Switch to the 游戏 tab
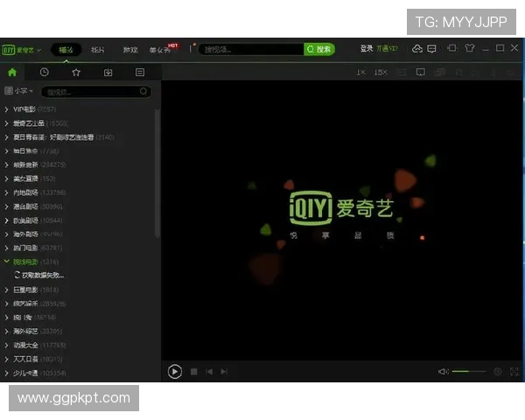Viewport: 525px width, 420px height. (129, 50)
